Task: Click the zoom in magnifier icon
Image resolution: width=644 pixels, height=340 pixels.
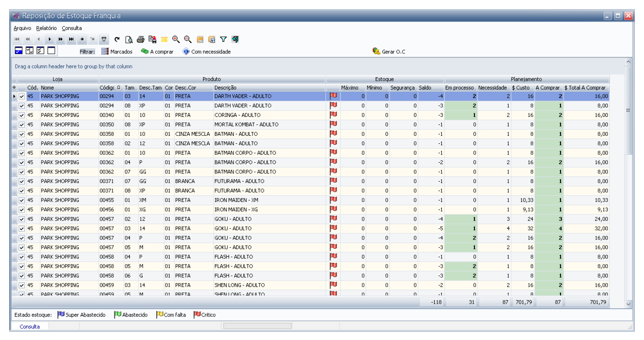Action: pyautogui.click(x=176, y=40)
